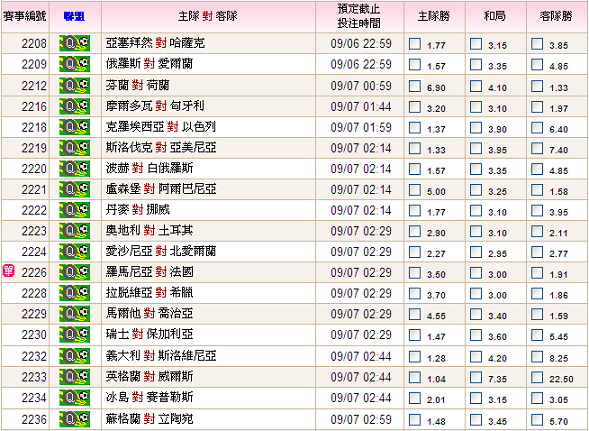Select home win 5.00 for match 2221
This screenshot has width=589, height=431.
[x=415, y=190]
